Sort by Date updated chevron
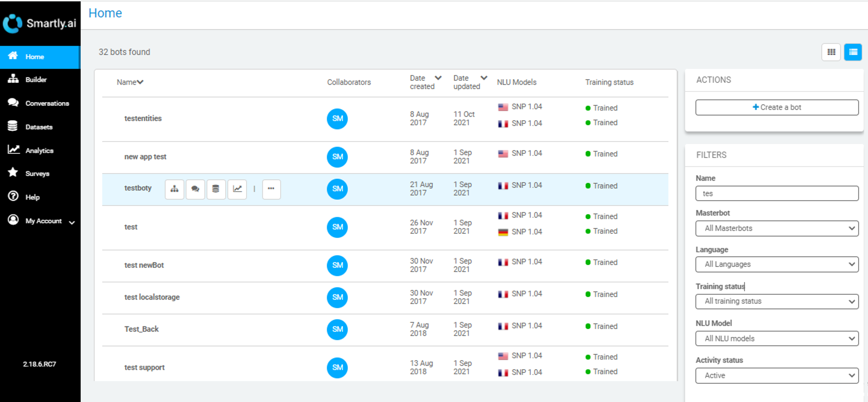 (484, 78)
